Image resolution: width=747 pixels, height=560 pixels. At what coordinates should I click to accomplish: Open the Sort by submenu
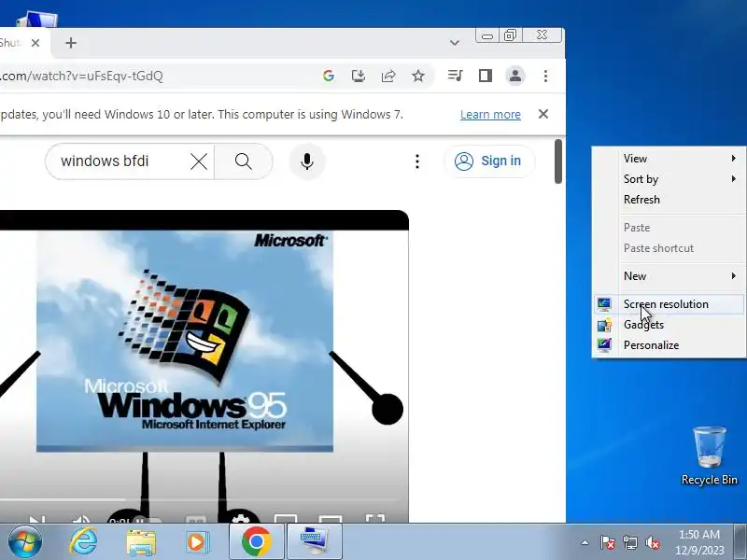click(x=669, y=179)
